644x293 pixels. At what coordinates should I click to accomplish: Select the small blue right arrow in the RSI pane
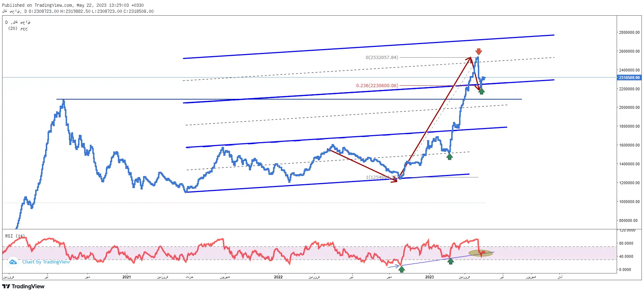[x=393, y=266]
